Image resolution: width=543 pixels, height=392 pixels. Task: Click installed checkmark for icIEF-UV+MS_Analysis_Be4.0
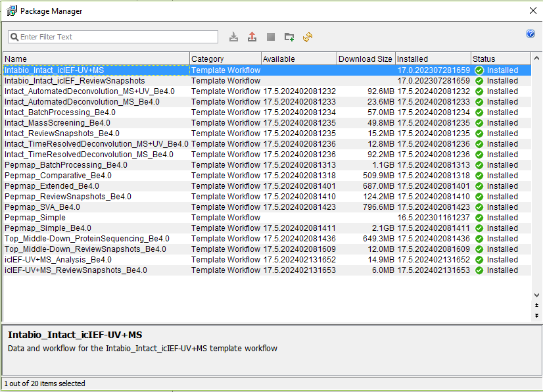479,260
